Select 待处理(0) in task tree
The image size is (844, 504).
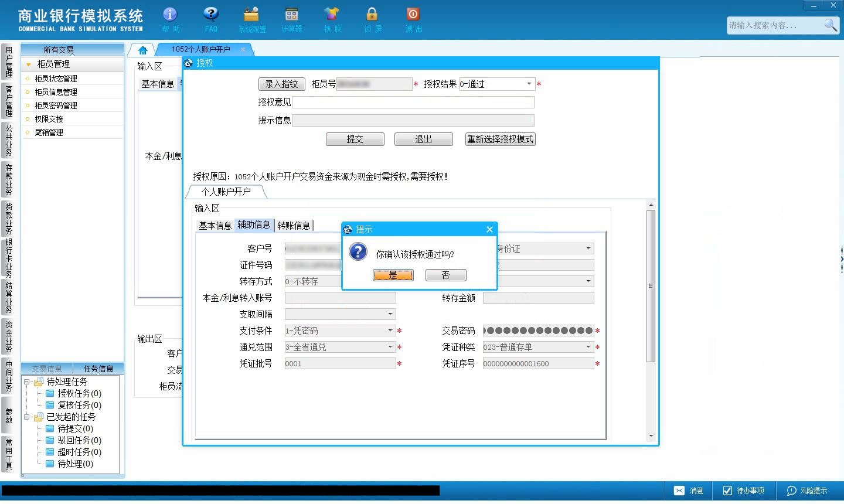tap(70, 464)
